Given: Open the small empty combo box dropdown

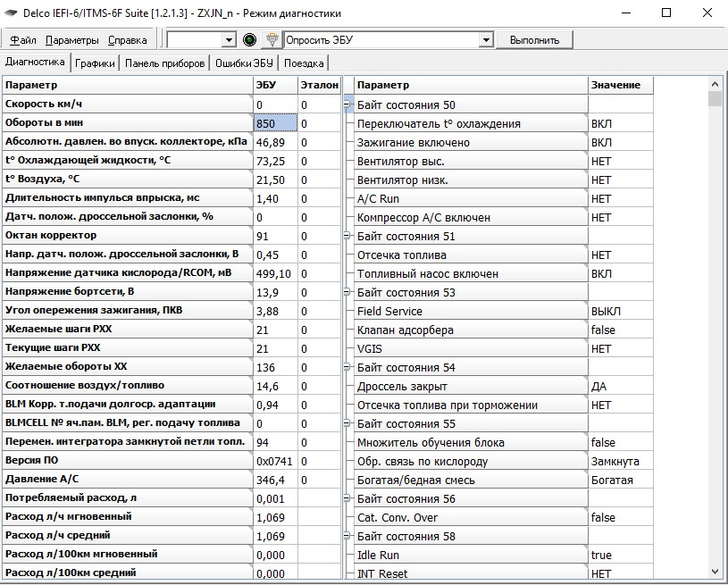Looking at the screenshot, I should pos(229,40).
